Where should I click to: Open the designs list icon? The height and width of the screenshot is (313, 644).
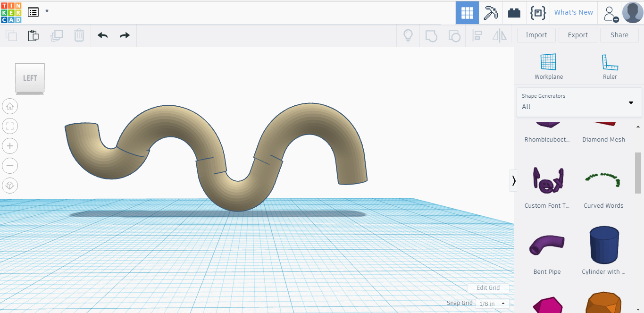[x=33, y=12]
